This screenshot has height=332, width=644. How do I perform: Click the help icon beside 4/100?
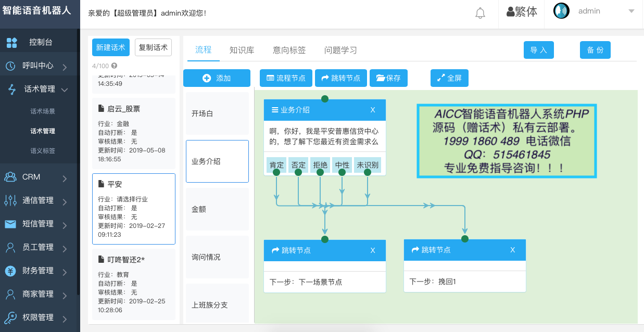point(114,66)
